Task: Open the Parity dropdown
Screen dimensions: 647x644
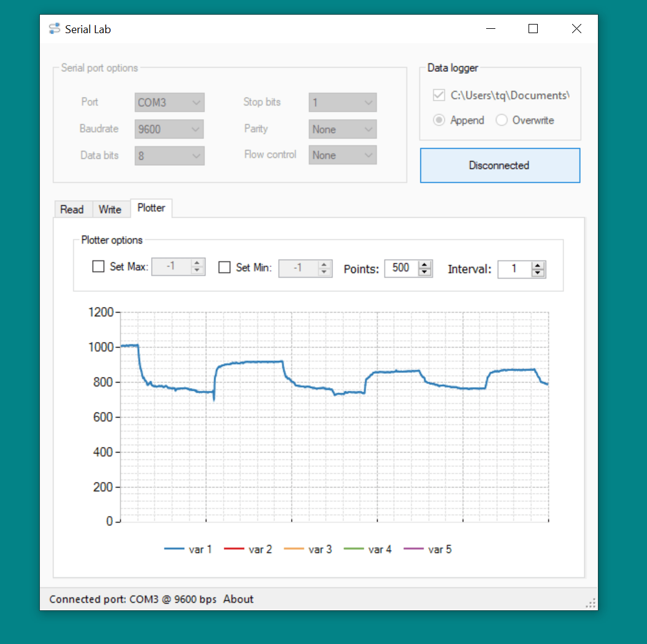Action: 343,129
